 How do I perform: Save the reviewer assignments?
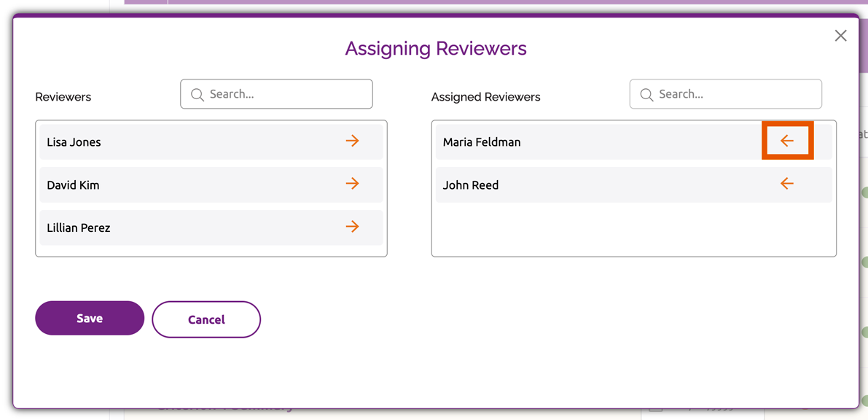[89, 319]
